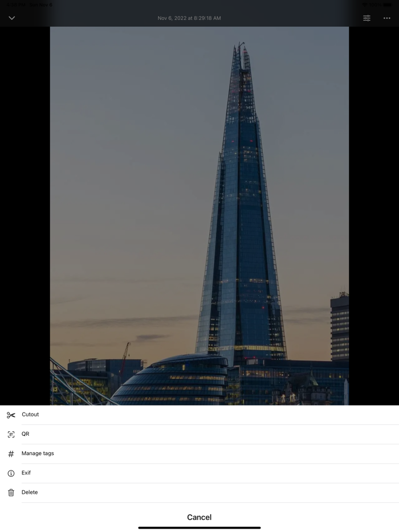399x532 pixels.
Task: Collapse the viewer with the down chevron
Action: click(12, 18)
